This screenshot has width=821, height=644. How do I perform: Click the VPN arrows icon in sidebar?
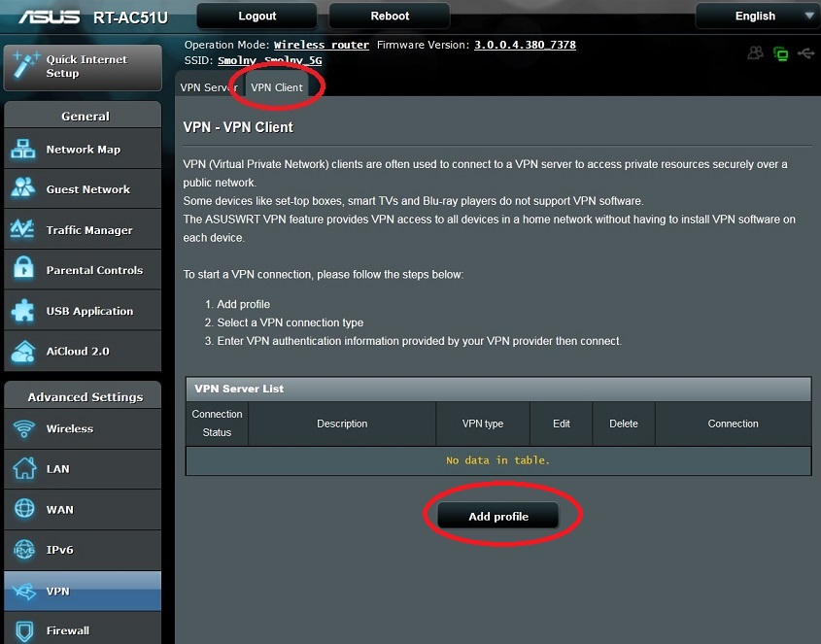(x=24, y=592)
